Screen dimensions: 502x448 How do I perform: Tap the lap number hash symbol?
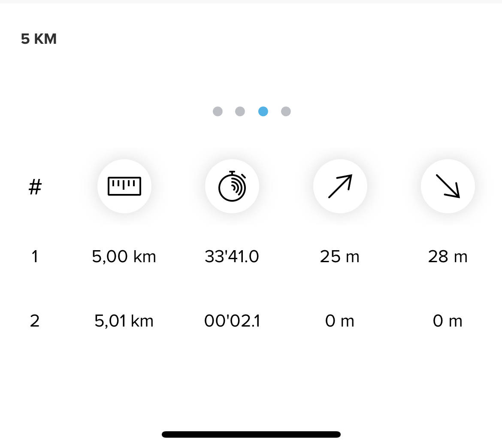pyautogui.click(x=35, y=187)
